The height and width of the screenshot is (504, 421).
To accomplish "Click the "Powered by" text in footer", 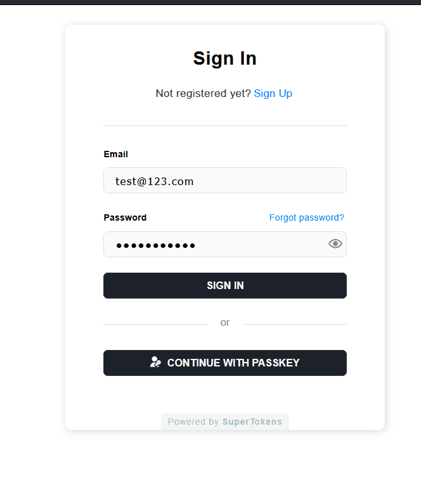I will 193,422.
